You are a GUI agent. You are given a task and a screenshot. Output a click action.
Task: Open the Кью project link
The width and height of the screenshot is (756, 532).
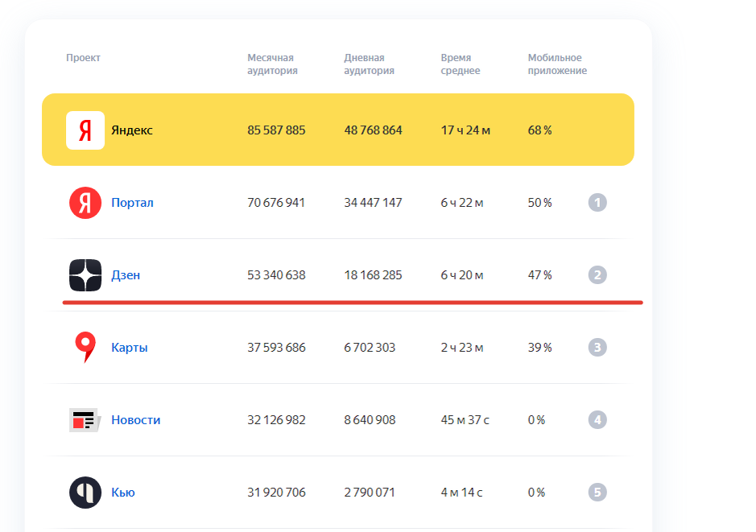click(x=123, y=493)
